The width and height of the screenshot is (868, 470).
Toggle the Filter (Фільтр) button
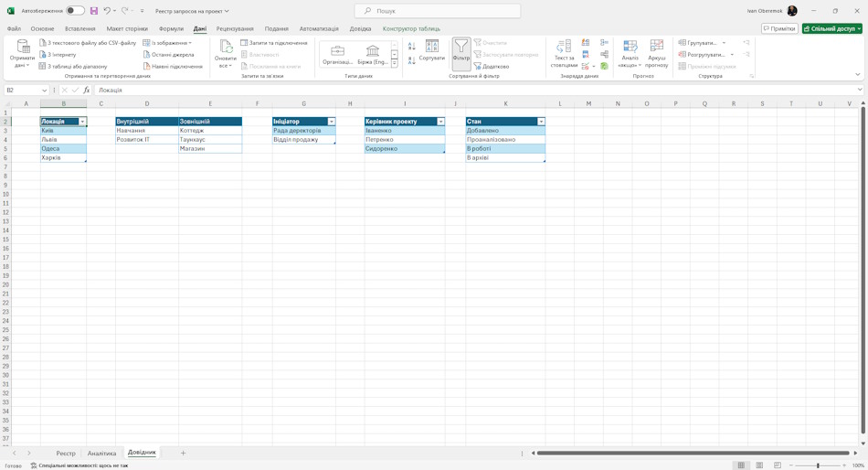pyautogui.click(x=461, y=54)
